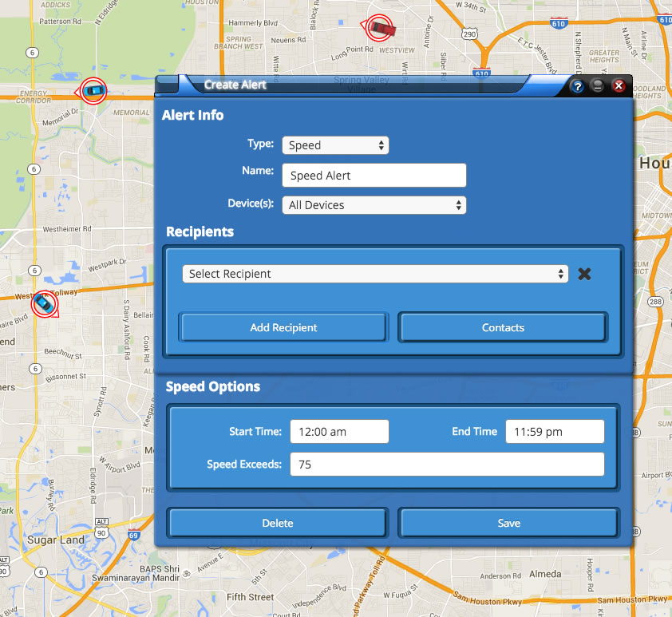Select the Speed Exceeds input field
Viewport: 672px width, 617px height.
[x=447, y=465]
